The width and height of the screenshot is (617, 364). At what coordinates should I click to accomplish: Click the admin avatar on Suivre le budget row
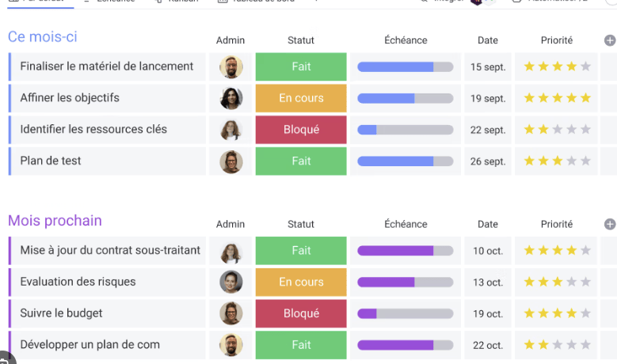230,313
